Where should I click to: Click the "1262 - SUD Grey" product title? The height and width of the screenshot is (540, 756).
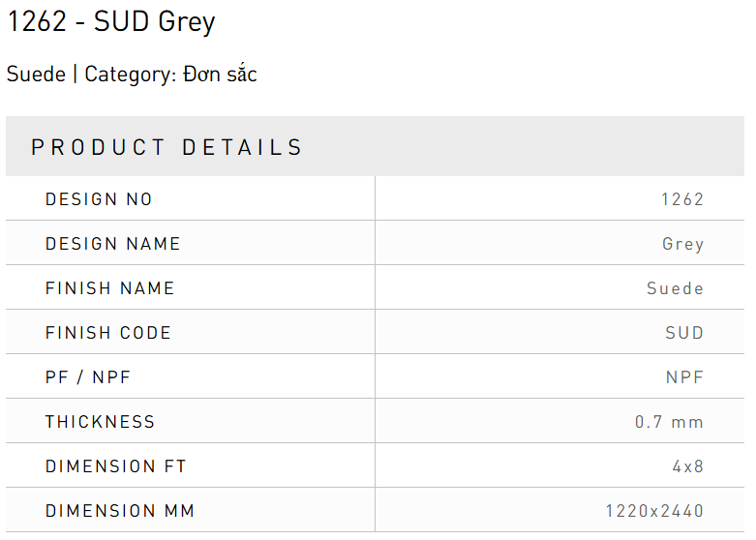click(x=111, y=22)
